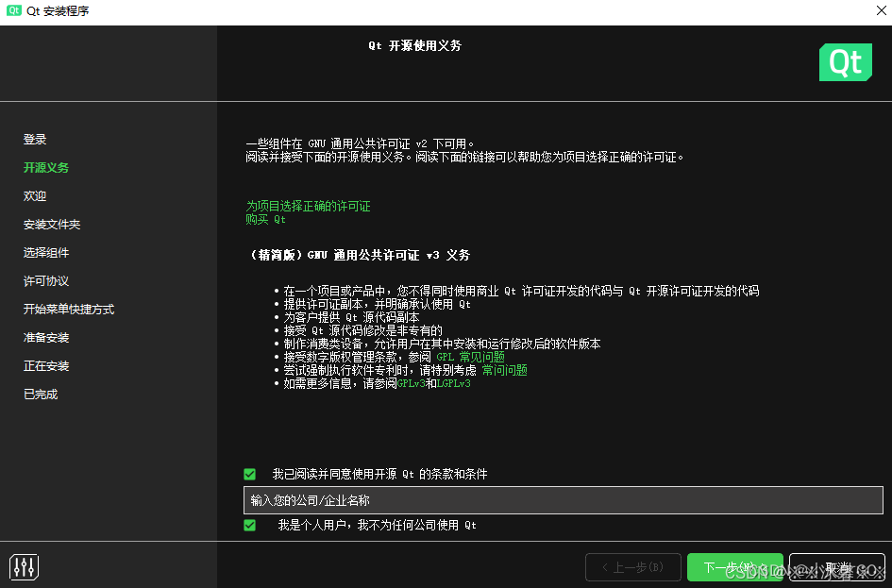Close the Qt installer window
The image size is (892, 588).
pos(882,10)
